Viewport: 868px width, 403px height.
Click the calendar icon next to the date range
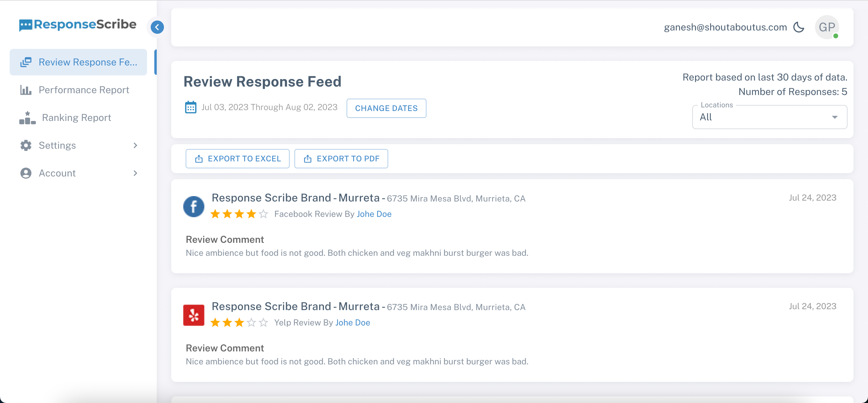(191, 107)
